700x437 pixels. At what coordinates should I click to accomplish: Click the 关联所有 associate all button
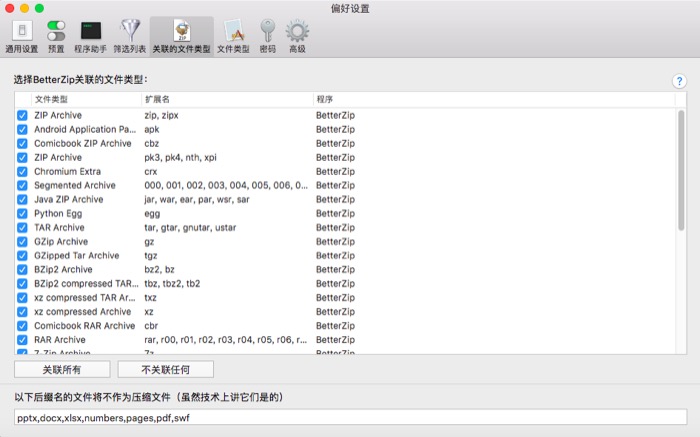62,370
